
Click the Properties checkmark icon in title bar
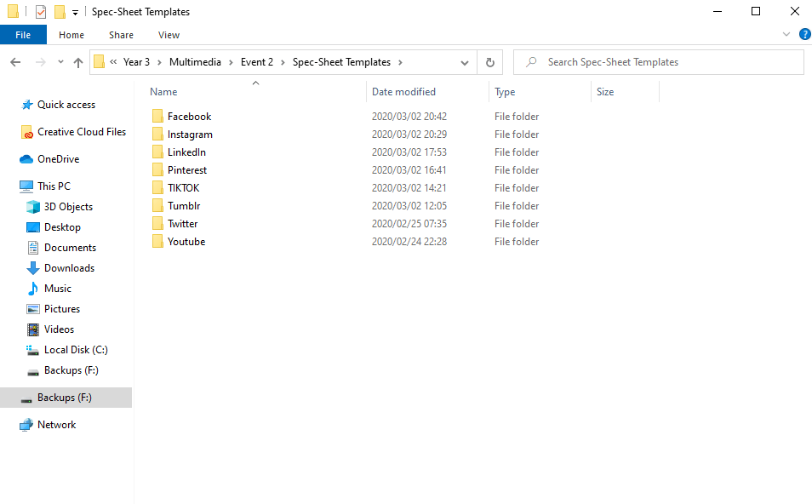click(41, 12)
